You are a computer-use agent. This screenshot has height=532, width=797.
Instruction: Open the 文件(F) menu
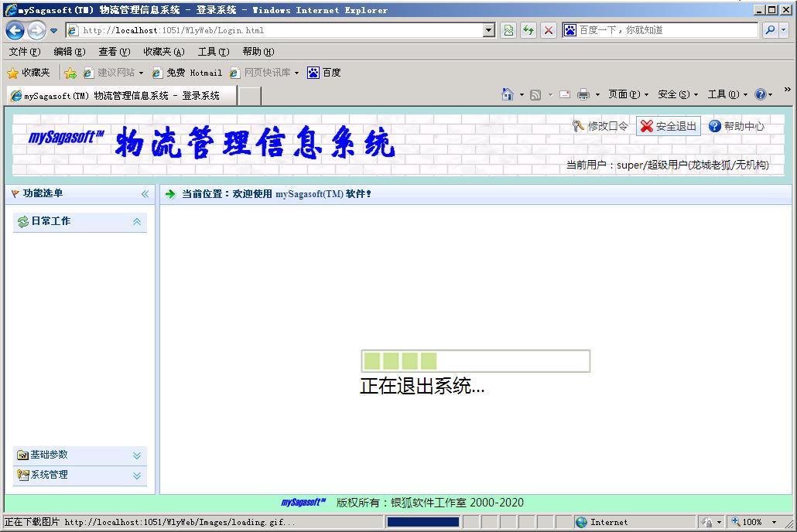[25, 52]
